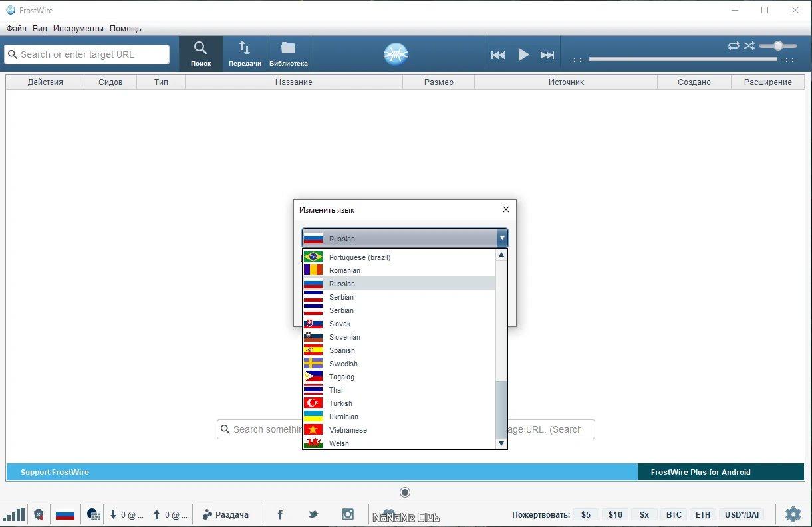This screenshot has height=527, width=812.
Task: Sort results by Действия column
Action: coord(45,82)
